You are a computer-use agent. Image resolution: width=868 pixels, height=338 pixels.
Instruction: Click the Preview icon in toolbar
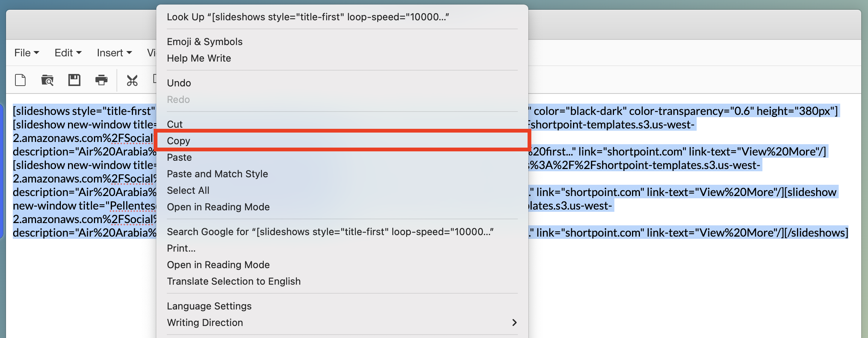pyautogui.click(x=47, y=80)
